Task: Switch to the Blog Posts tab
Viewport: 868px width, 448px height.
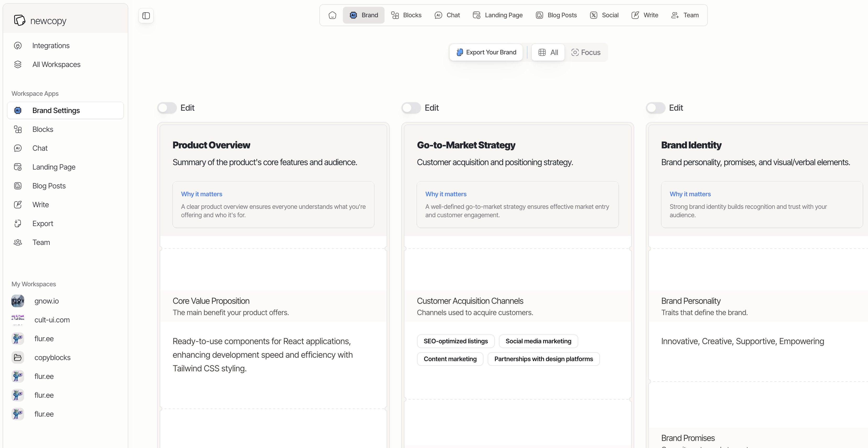Action: tap(556, 15)
